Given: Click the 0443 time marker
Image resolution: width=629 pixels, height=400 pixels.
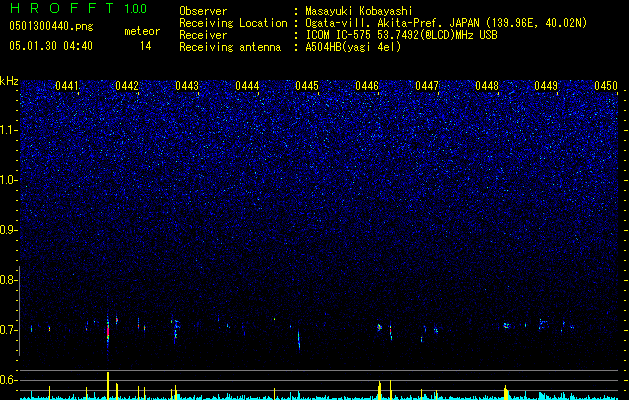Looking at the screenshot, I should 187,86.
